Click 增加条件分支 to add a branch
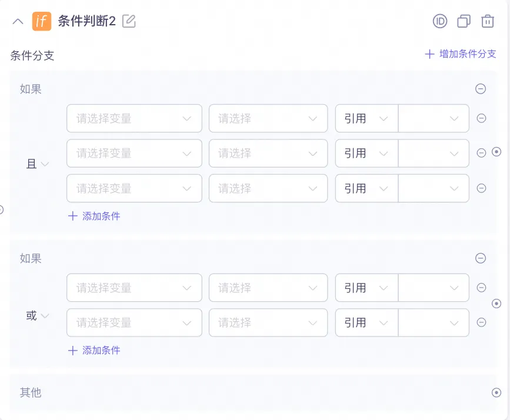The image size is (510, 420). tap(461, 54)
